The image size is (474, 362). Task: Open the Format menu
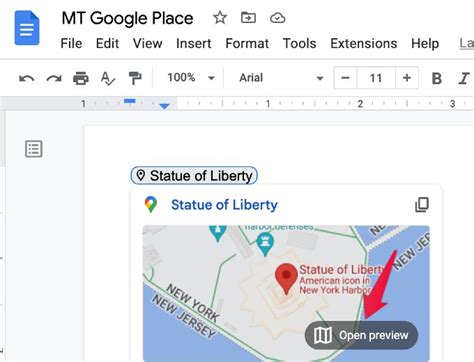pyautogui.click(x=247, y=43)
